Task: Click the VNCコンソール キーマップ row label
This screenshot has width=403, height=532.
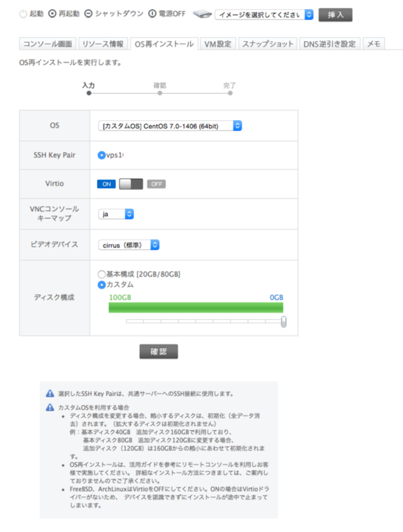Action: tap(55, 214)
